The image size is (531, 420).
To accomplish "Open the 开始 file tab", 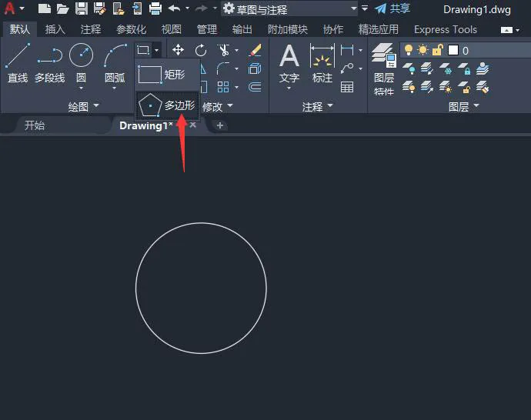I will 35,125.
